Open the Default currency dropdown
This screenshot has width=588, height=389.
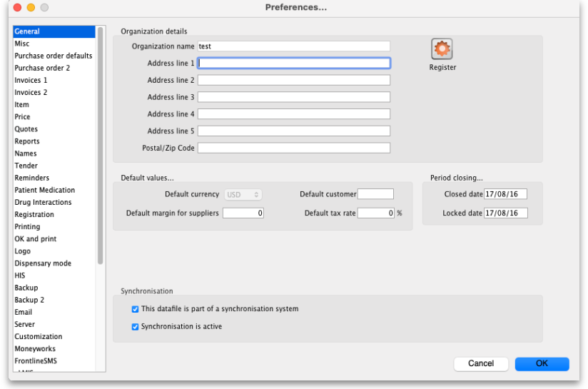tap(243, 194)
